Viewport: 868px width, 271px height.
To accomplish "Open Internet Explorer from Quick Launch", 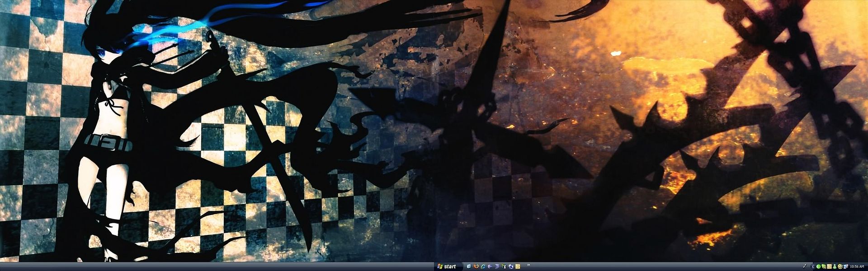I will pos(483,266).
